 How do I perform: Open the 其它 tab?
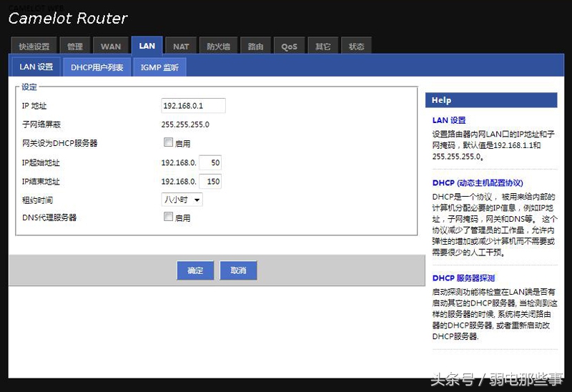point(323,46)
